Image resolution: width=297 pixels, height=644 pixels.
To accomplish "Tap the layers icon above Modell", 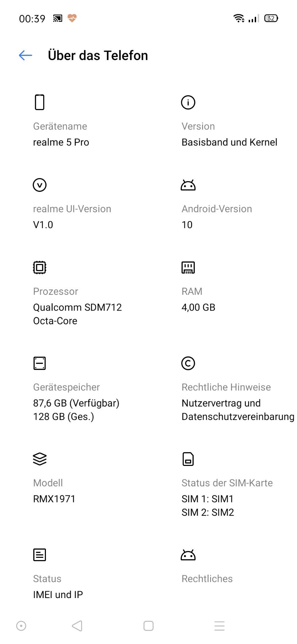I will click(x=40, y=459).
